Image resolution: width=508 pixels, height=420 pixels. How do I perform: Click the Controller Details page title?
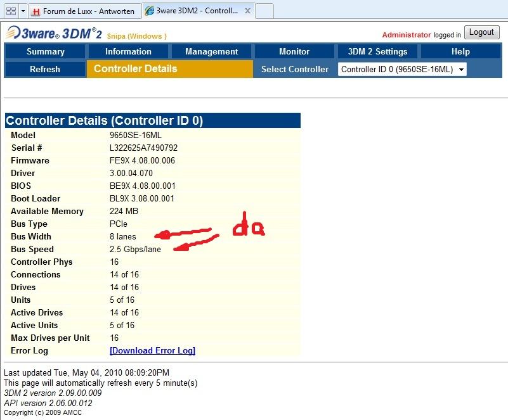tap(136, 68)
